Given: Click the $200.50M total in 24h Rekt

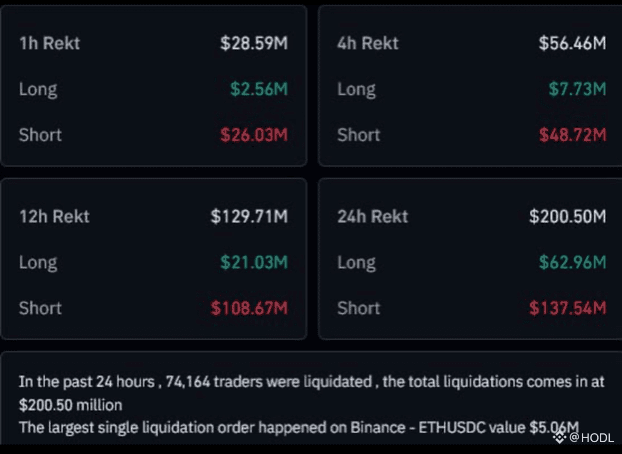Looking at the screenshot, I should pyautogui.click(x=568, y=217).
